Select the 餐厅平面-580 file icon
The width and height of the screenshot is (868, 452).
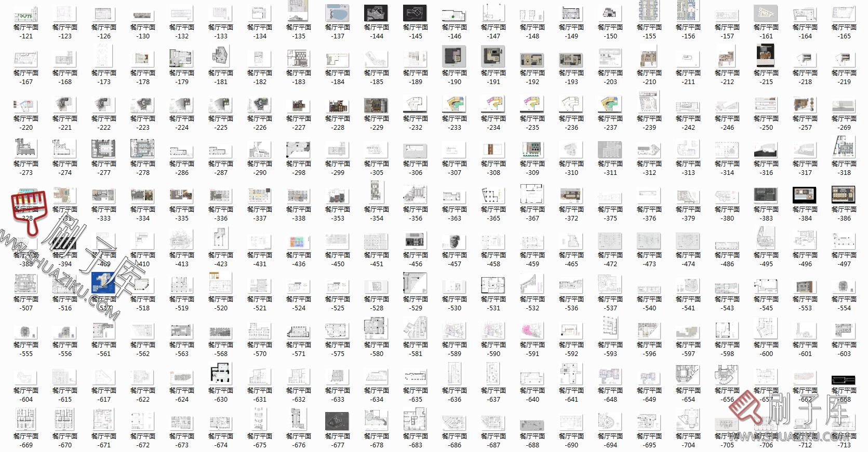(x=376, y=330)
